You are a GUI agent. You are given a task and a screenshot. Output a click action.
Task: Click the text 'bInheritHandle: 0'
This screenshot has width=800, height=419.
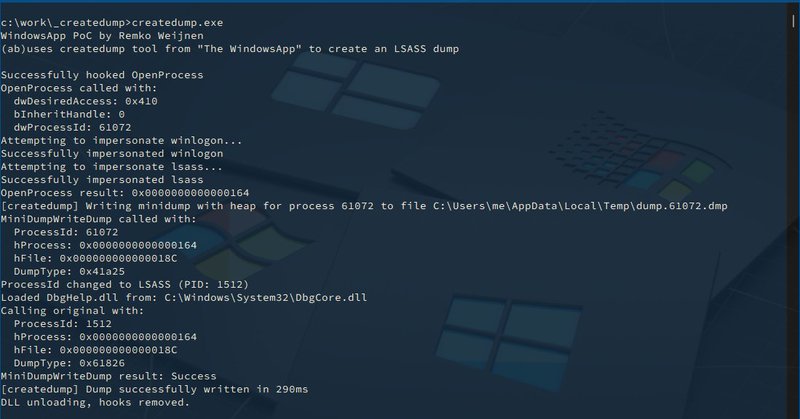pos(69,114)
